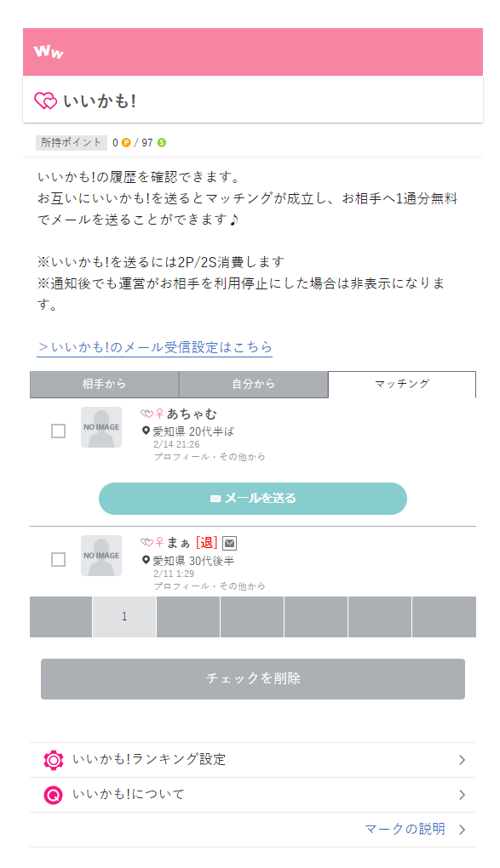The image size is (500, 868).
Task: Click the envelope icon beside まぁ
Action: pyautogui.click(x=229, y=543)
